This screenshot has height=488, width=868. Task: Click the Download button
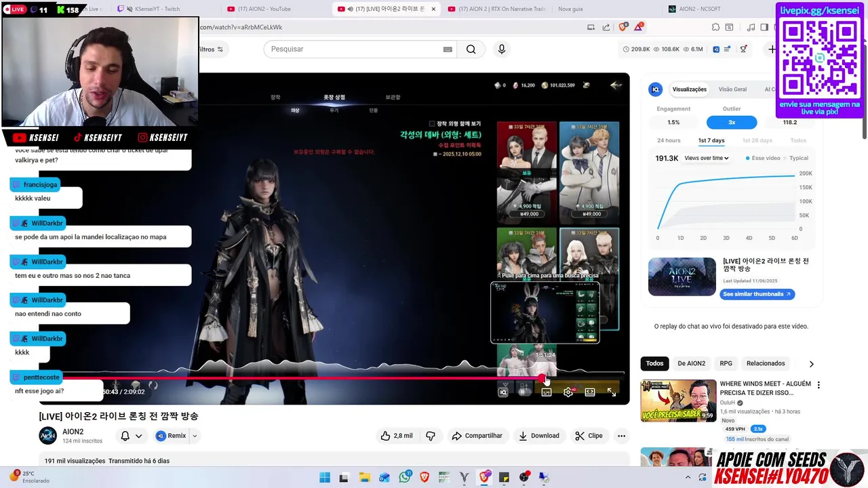click(539, 436)
